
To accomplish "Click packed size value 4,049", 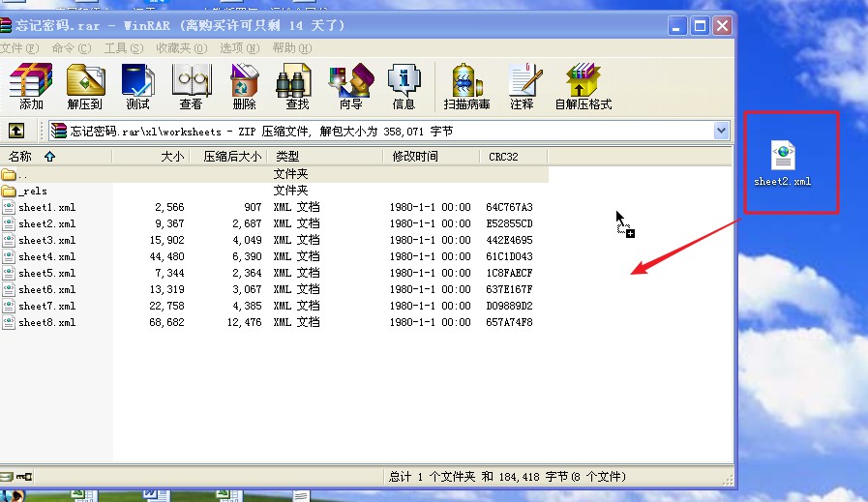I will pyautogui.click(x=247, y=240).
